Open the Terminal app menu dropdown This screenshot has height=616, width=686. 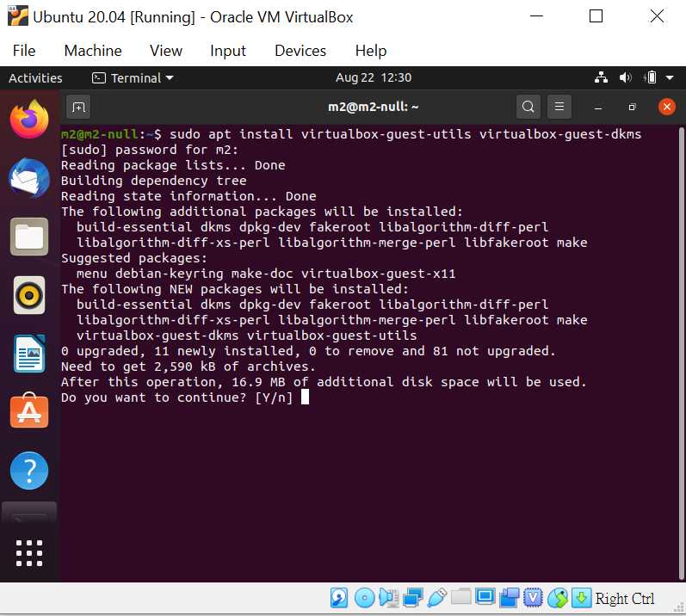click(133, 77)
